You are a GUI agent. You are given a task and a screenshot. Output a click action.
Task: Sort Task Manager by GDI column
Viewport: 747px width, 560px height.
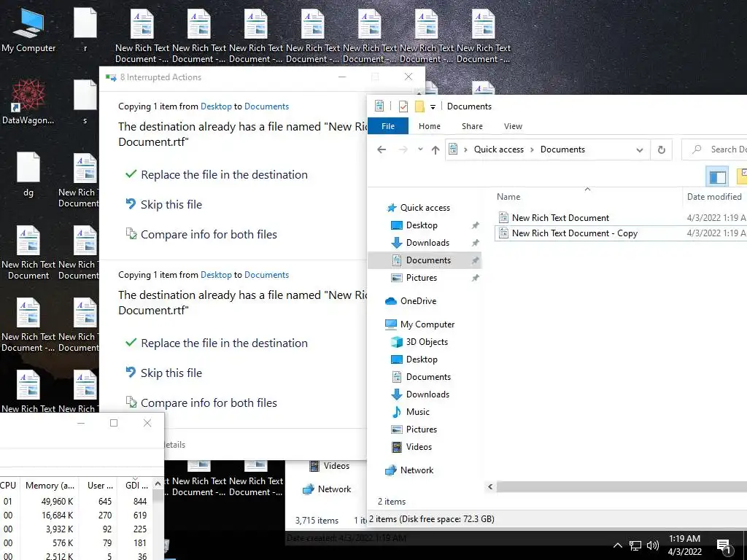(x=136, y=485)
